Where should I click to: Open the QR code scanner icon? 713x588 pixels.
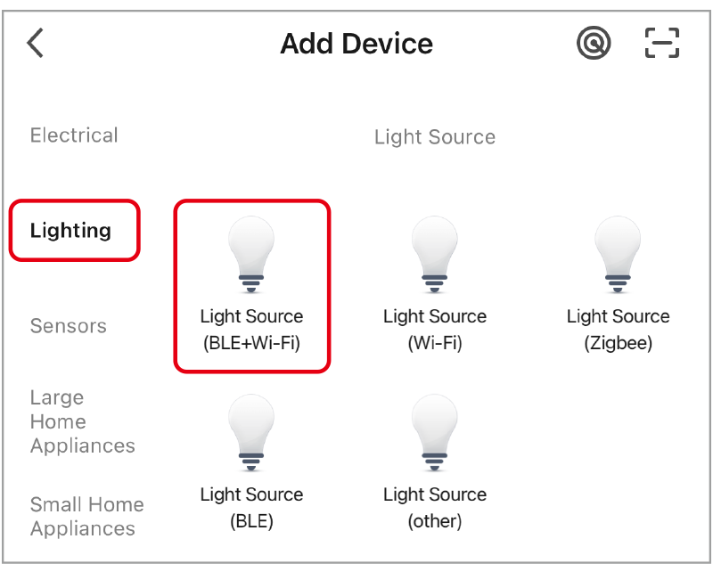point(660,42)
